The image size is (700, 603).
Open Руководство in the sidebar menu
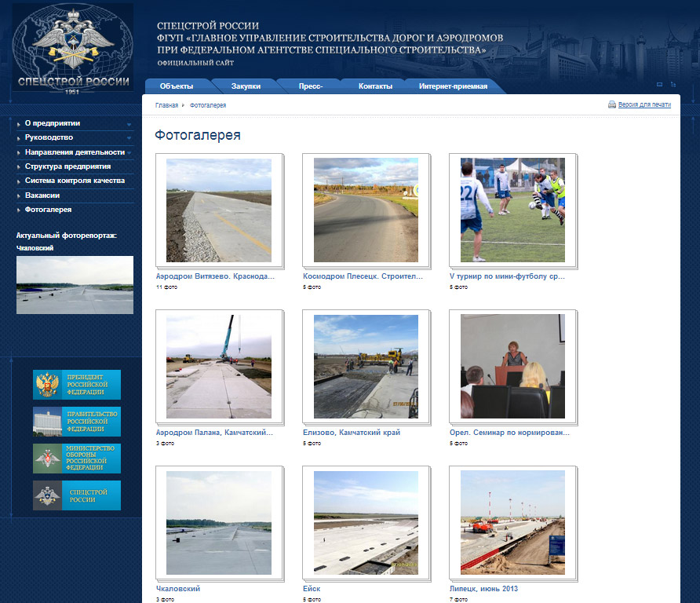(49, 137)
